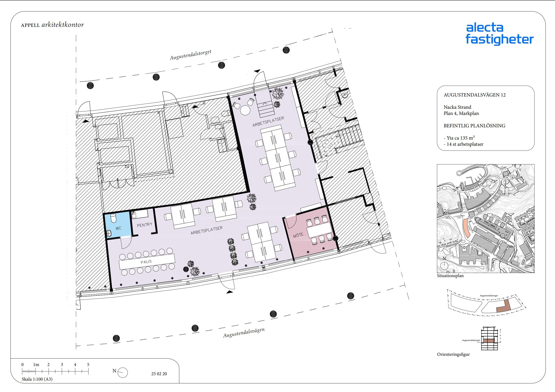
Task: Select the pink MÖTE room label
Action: [x=298, y=235]
